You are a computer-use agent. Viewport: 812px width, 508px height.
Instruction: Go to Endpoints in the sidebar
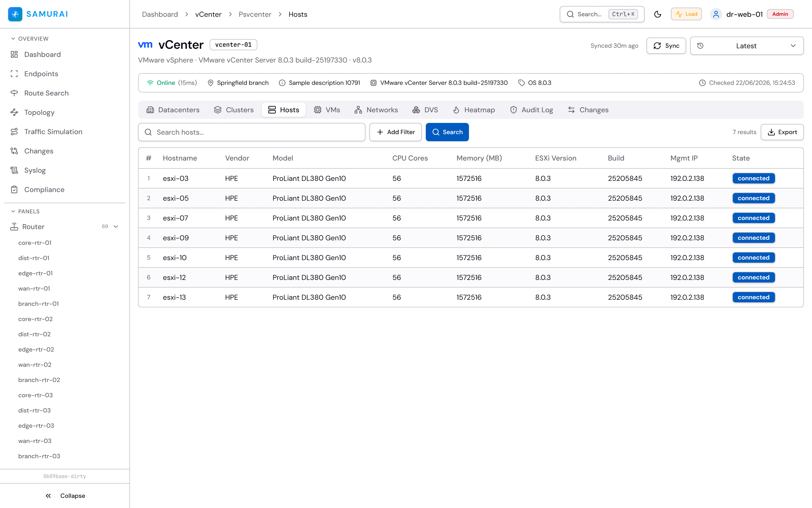coord(41,74)
